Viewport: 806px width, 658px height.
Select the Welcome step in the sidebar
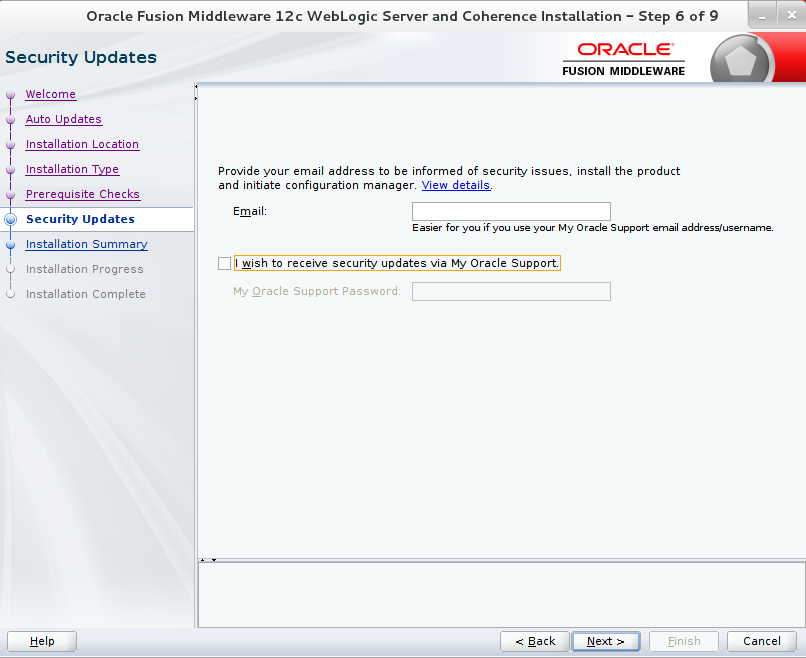click(x=50, y=94)
